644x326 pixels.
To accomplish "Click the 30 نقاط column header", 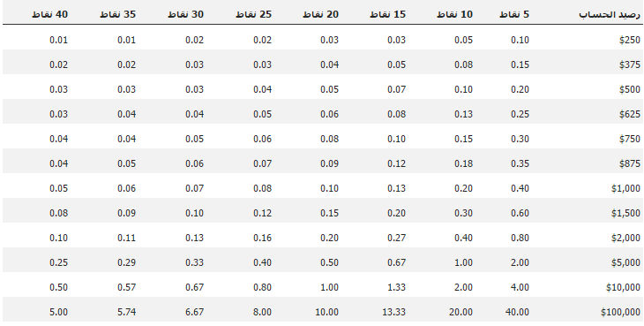I will (x=185, y=14).
